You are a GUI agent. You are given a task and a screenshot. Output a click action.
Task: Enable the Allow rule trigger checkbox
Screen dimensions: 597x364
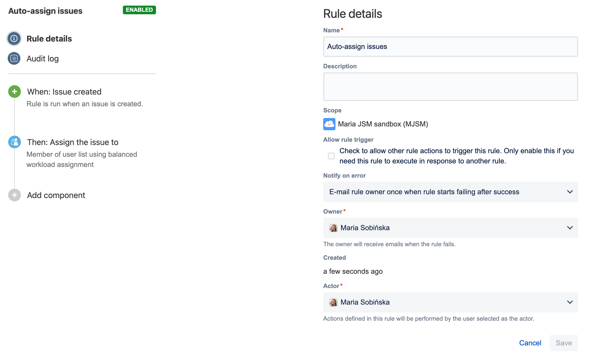click(x=331, y=156)
